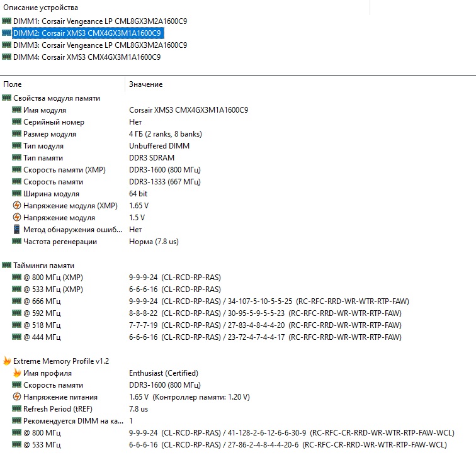Select the 'Extreme Memory Profile v1.2' group header

point(61,361)
